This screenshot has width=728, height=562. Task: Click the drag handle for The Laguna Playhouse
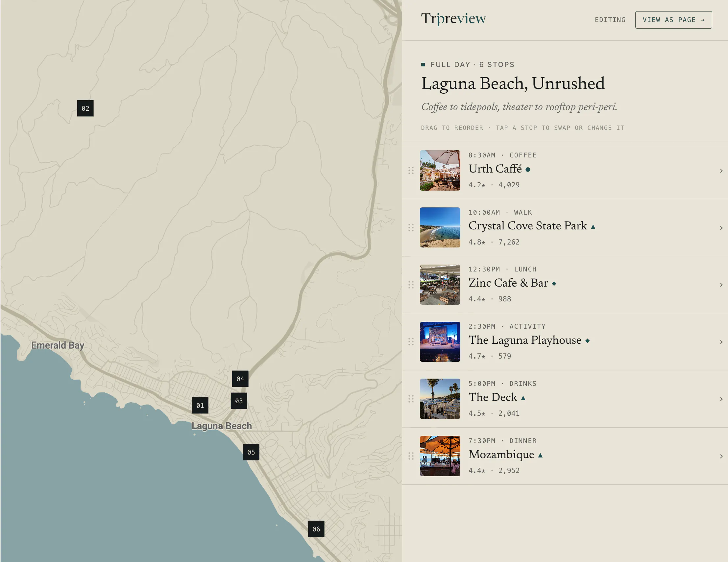click(411, 342)
